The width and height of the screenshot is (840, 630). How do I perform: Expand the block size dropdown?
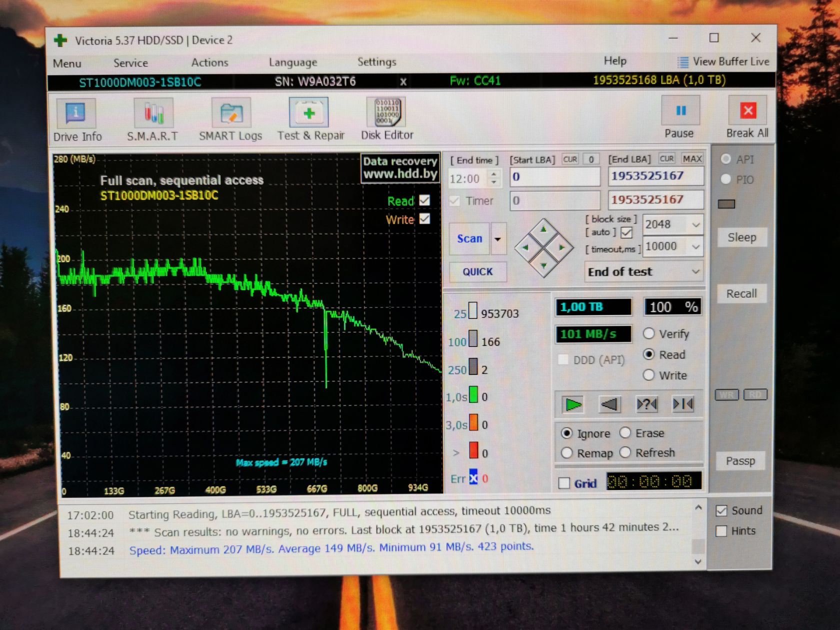point(695,225)
